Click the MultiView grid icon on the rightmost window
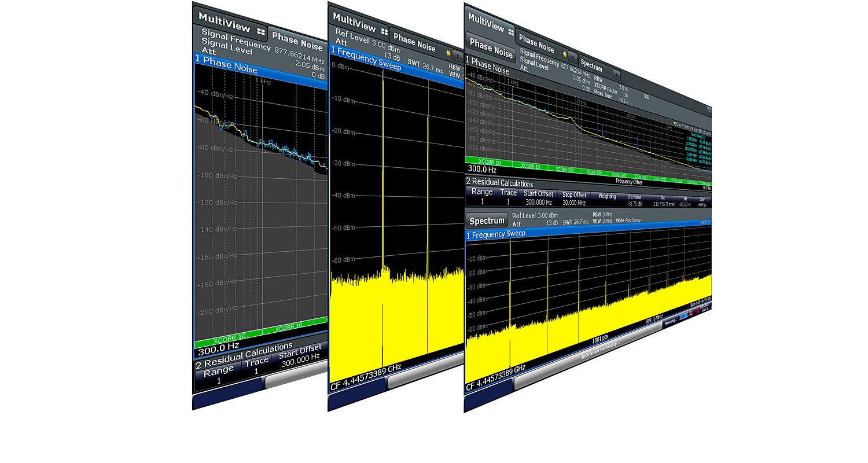 pyautogui.click(x=512, y=32)
